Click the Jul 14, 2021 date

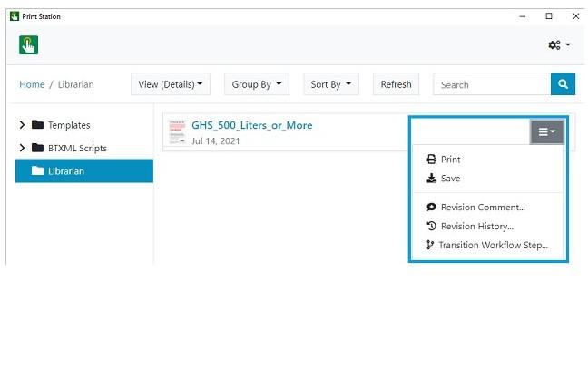(216, 140)
